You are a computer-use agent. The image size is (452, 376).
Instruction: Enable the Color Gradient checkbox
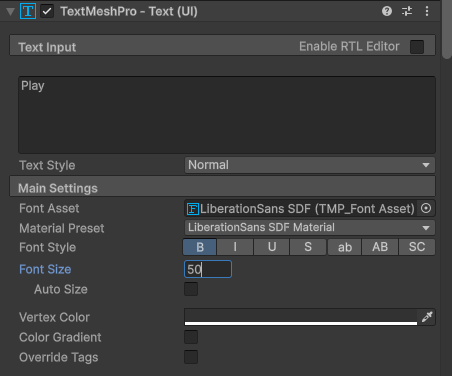click(191, 337)
